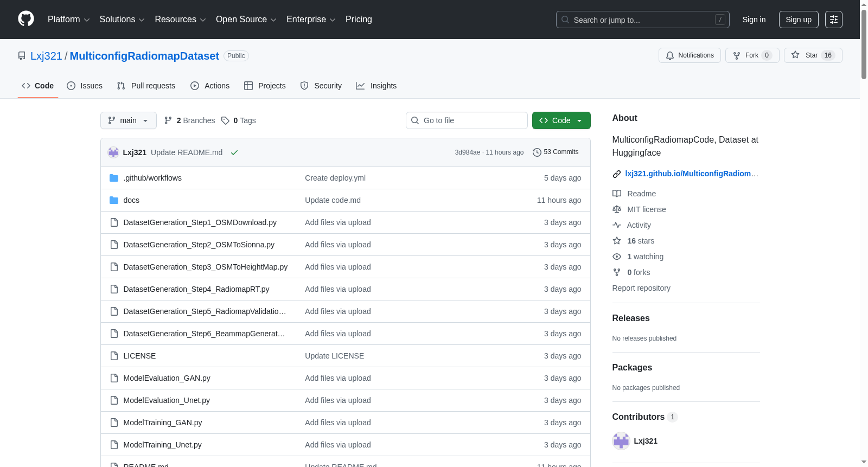Open the GitHub homepage logo
Screen dimensions: 868x467
[26, 19]
